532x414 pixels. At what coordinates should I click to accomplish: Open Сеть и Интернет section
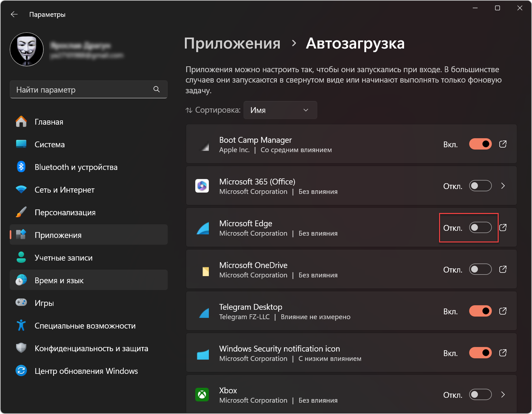click(x=88, y=190)
